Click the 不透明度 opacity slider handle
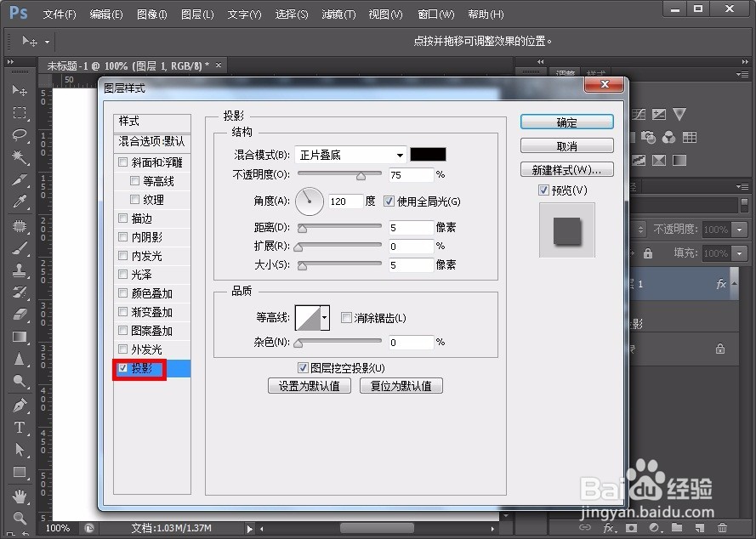Viewport: 756px width, 539px height. [361, 177]
